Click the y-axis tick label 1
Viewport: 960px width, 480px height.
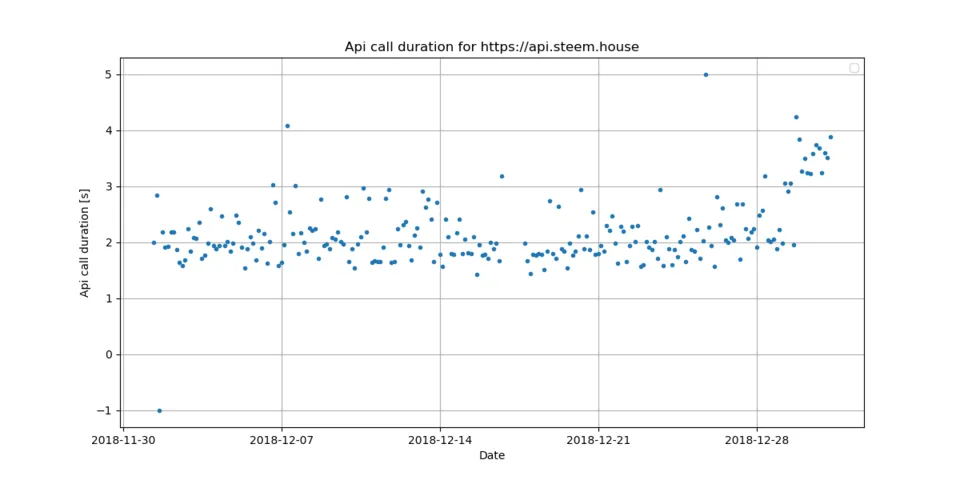(x=110, y=299)
